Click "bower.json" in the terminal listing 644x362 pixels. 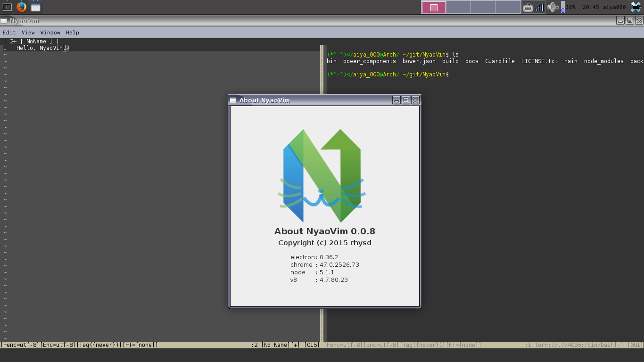[x=419, y=61]
